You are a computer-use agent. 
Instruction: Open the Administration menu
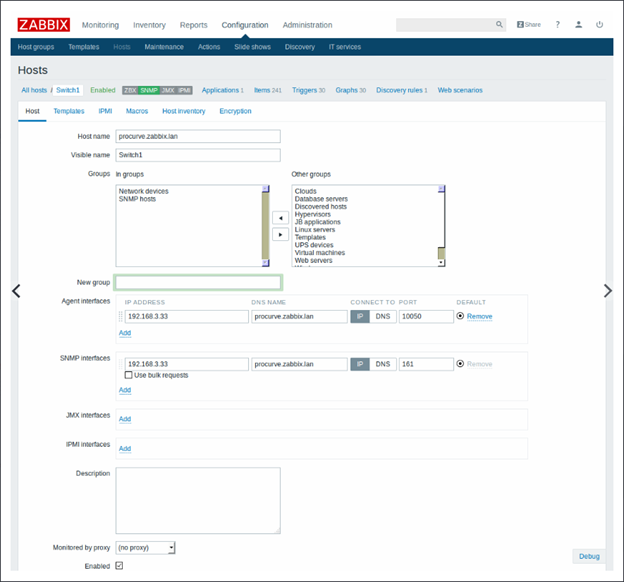tap(307, 25)
